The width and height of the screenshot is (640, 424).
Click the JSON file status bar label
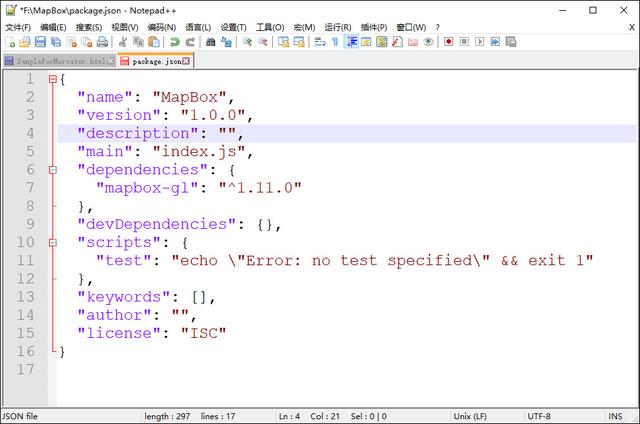click(20, 416)
